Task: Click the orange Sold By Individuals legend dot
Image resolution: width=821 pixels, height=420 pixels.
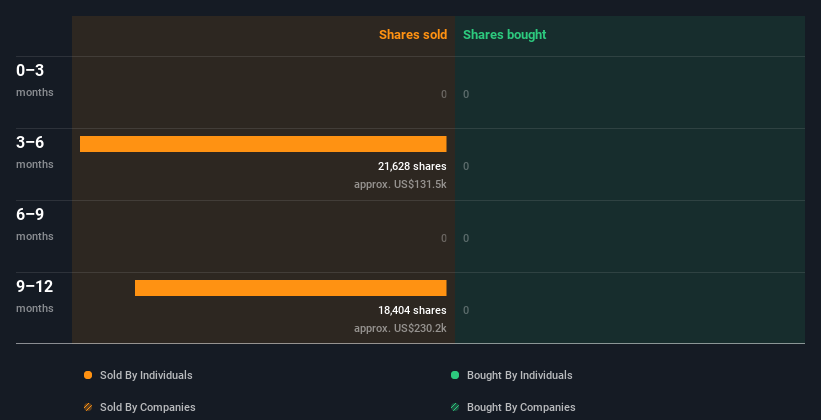Action: click(x=88, y=375)
